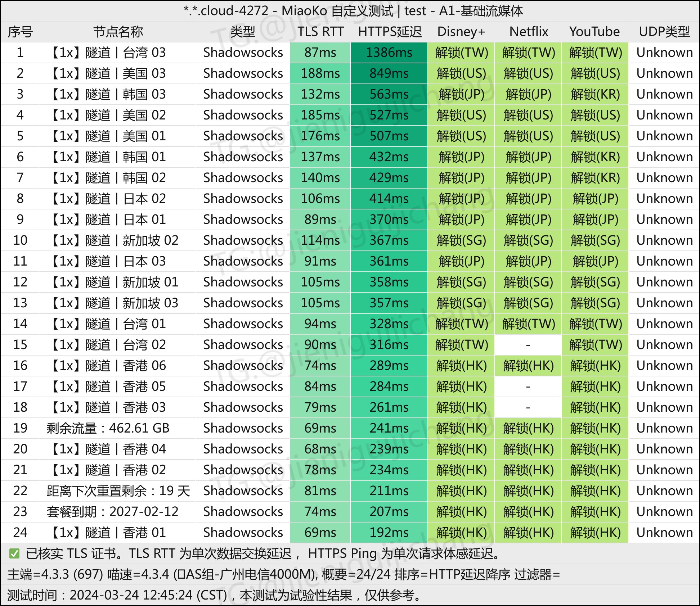Select node 【1x】隧道 | 美国 02

click(x=107, y=115)
